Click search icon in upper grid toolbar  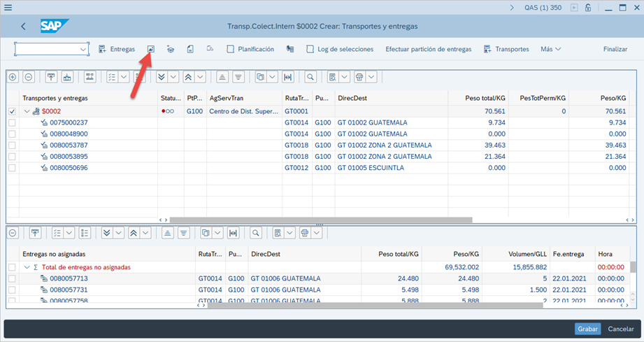pyautogui.click(x=310, y=77)
